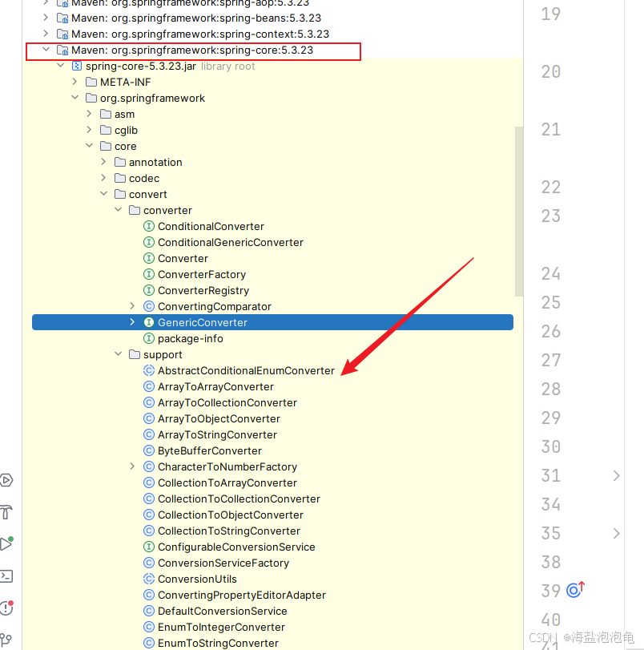Expand the code fold arrow at line 31

(x=617, y=475)
